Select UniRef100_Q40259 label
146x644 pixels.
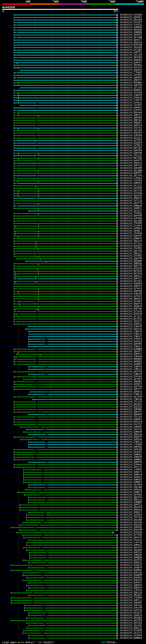click(131, 620)
